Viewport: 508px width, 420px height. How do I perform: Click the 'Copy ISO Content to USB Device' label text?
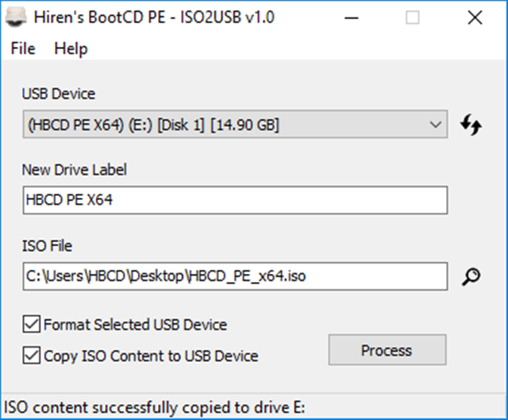151,356
